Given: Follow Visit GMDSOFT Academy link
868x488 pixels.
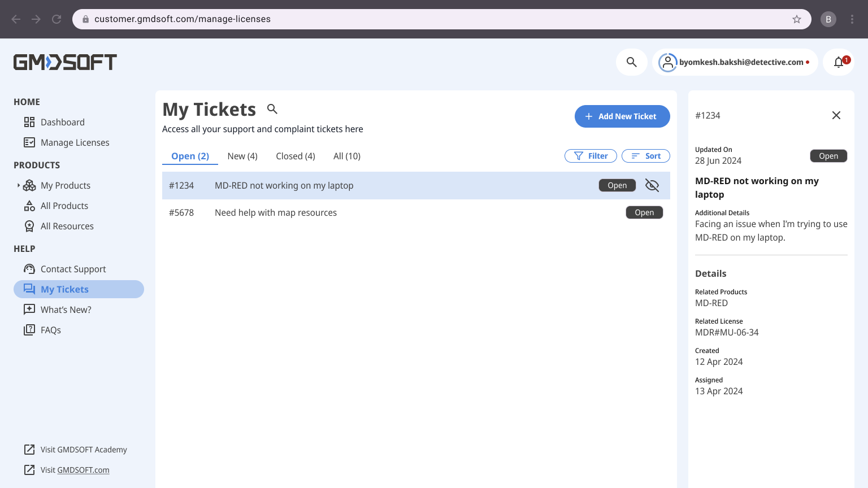Looking at the screenshot, I should click(84, 450).
